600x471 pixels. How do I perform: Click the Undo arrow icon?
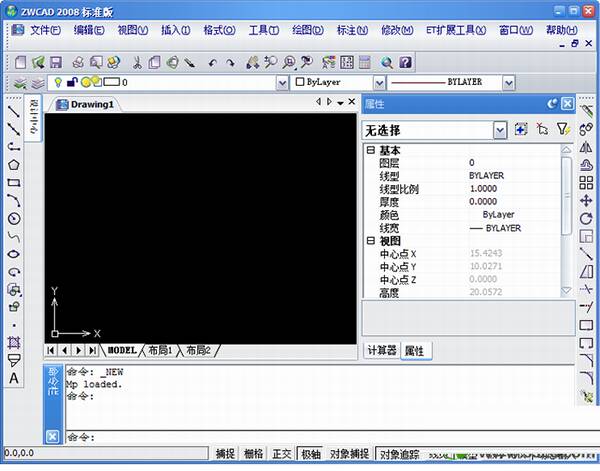coord(213,62)
